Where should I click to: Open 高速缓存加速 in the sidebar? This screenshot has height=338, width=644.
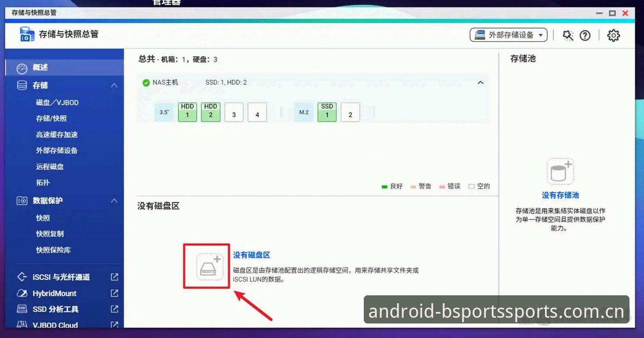click(57, 135)
